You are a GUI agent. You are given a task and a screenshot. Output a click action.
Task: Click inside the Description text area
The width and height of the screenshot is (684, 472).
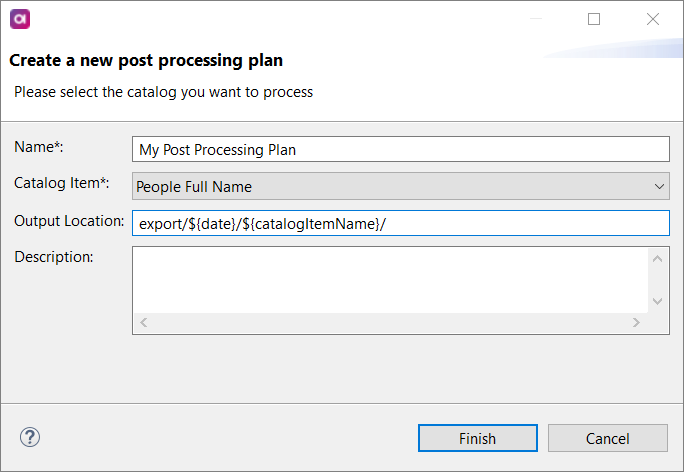coord(390,279)
